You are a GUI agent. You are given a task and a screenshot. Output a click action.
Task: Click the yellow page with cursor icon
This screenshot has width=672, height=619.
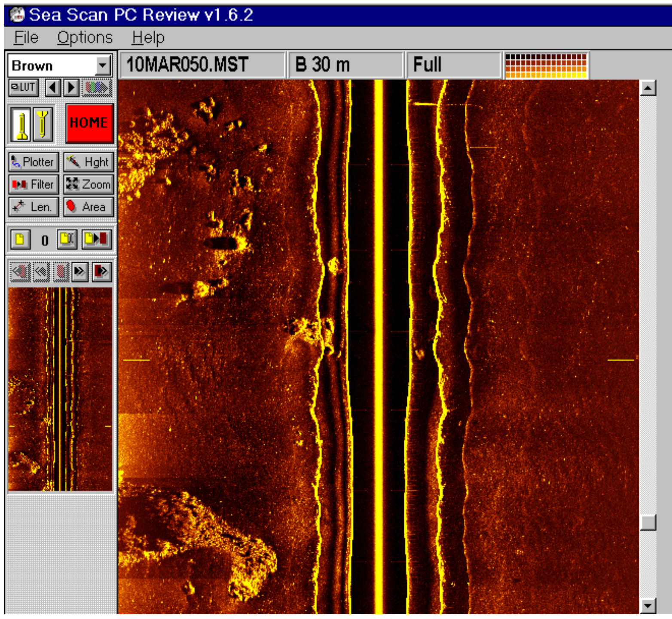(67, 239)
